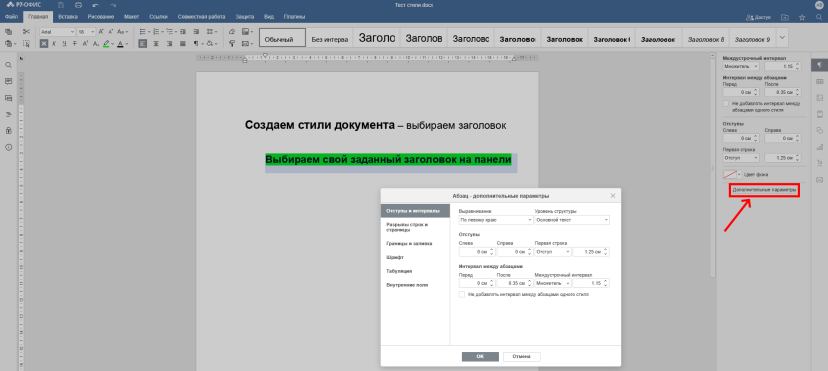Open image settings in right sidebar
This screenshot has width=828, height=371.
point(820,98)
